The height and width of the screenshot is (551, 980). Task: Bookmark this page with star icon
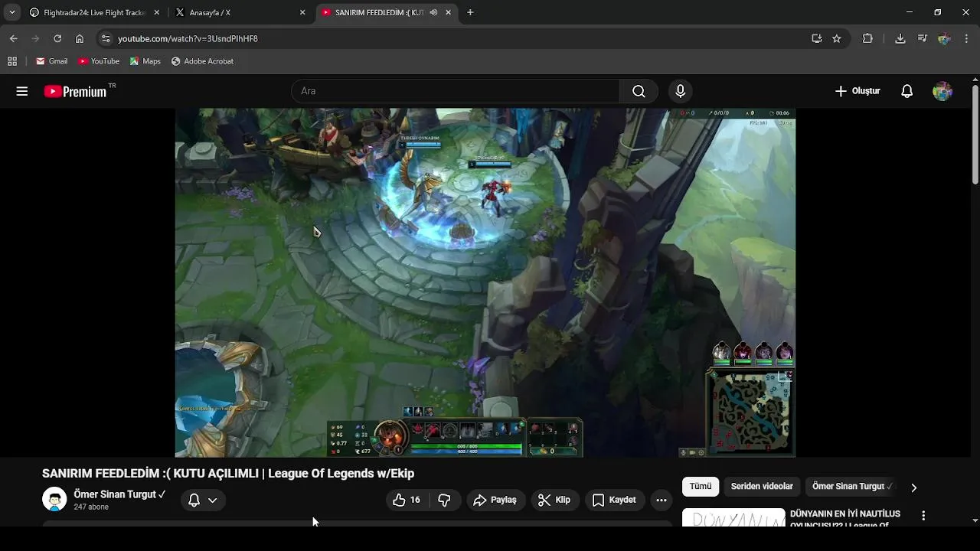(837, 38)
